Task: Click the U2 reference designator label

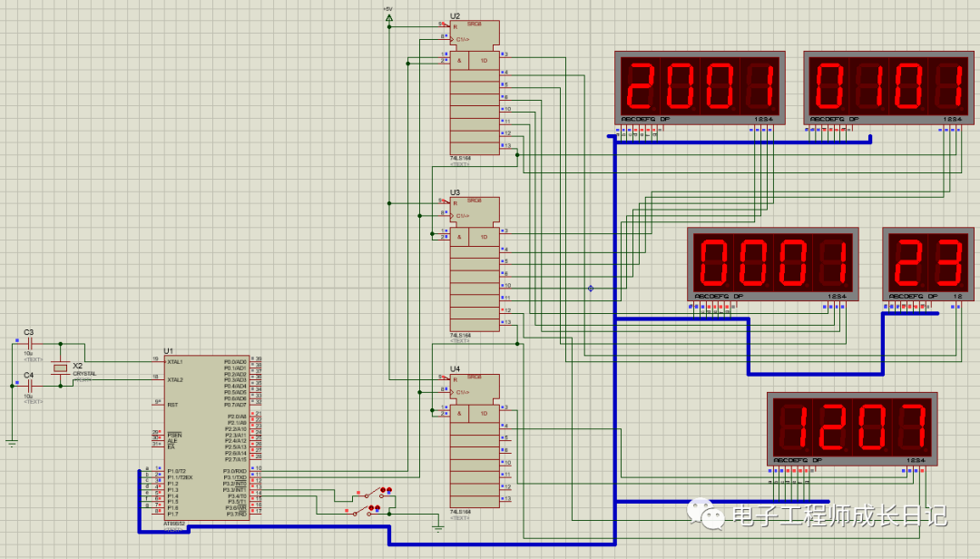Action: (x=455, y=16)
